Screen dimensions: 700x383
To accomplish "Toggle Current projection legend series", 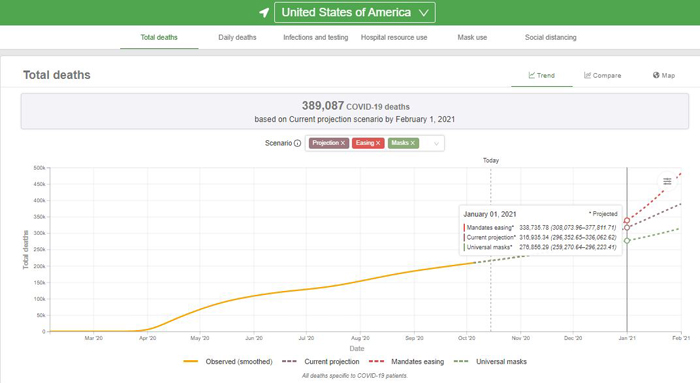I will click(321, 362).
